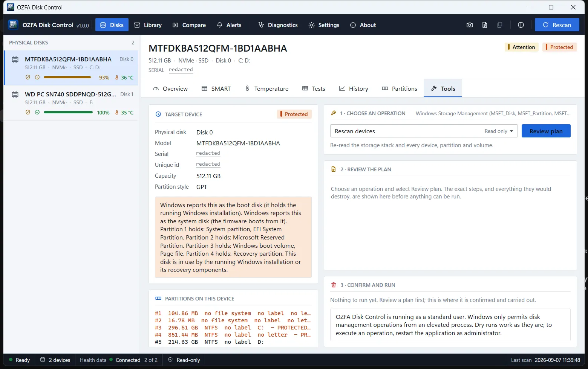Switch to the SMART tab
This screenshot has width=588, height=369.
(216, 88)
